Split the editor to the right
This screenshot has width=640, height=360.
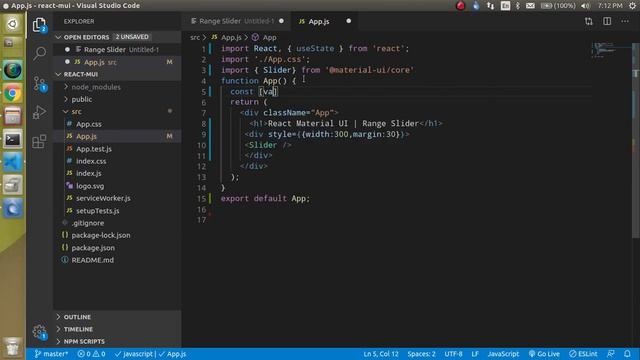607,21
